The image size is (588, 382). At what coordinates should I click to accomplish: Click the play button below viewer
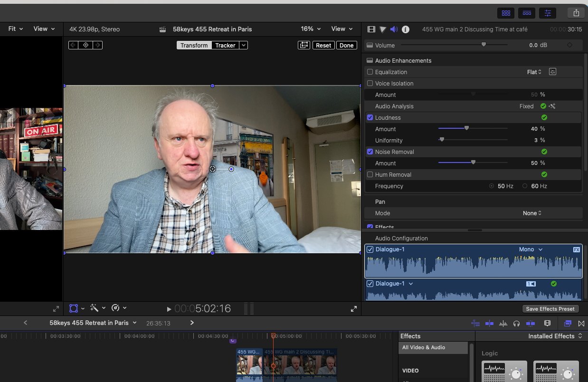point(169,309)
